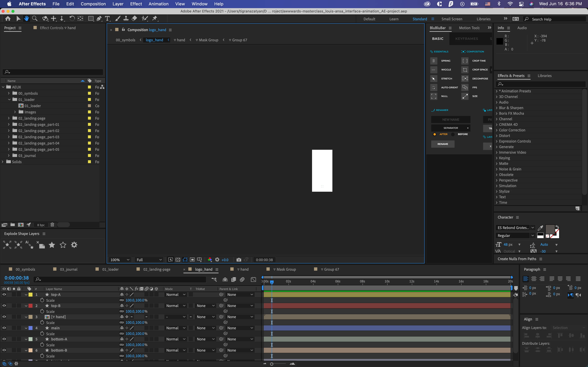Expand the 00_symbols folder
Screen dimensions: 588x367
pos(9,93)
